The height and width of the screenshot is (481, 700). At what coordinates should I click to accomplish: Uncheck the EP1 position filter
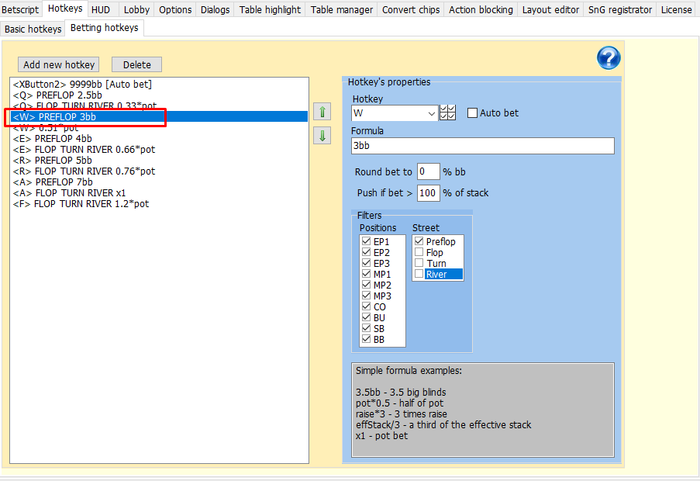366,241
